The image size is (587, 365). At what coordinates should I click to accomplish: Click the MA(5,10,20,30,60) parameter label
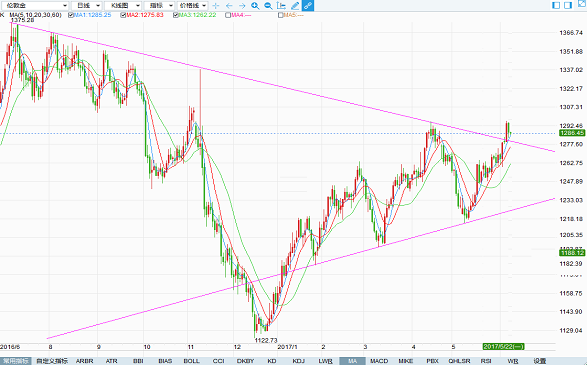(35, 15)
